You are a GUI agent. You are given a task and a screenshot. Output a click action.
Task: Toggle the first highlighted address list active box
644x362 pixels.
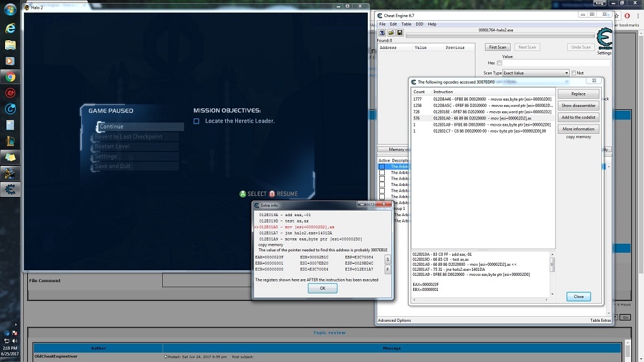[x=382, y=167]
